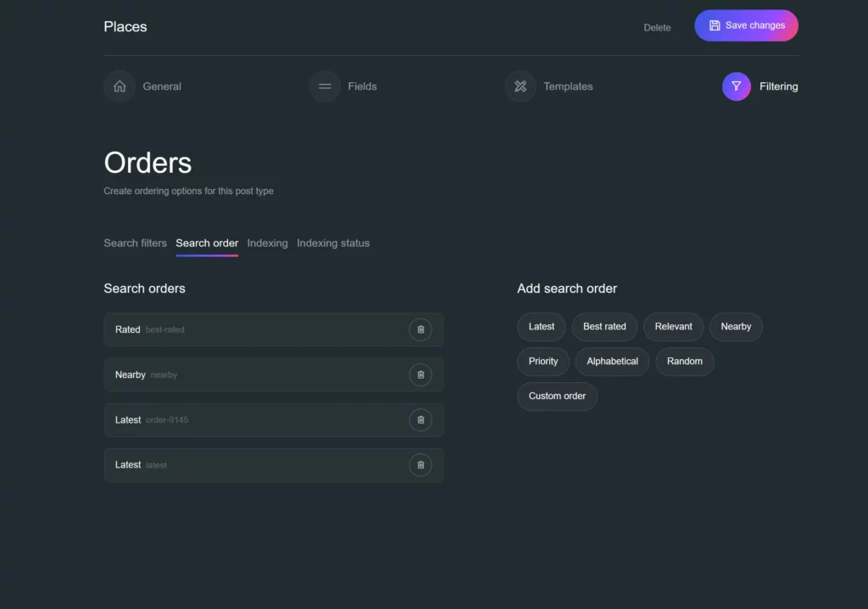
Task: Click the Templates design tools icon
Action: 520,86
